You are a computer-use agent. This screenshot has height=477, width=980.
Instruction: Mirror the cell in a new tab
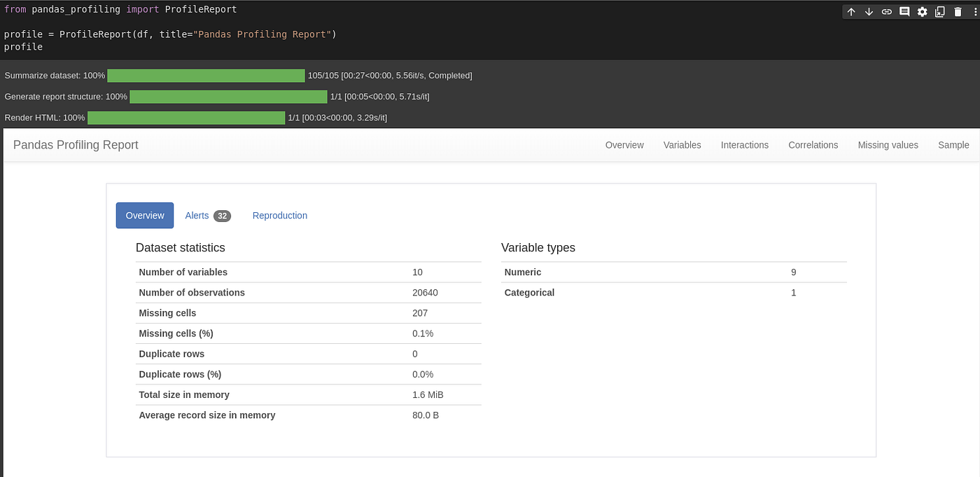click(940, 12)
